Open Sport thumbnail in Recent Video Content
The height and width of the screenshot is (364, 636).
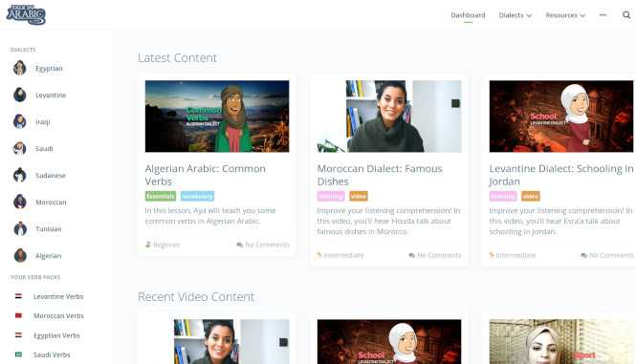click(561, 341)
